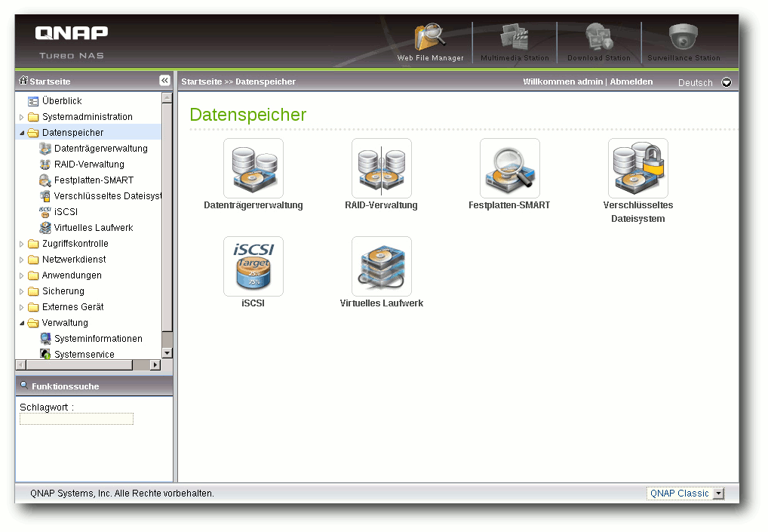Open Virtuelles Laufwerk large icon
Image resolution: width=768 pixels, height=532 pixels.
point(382,266)
